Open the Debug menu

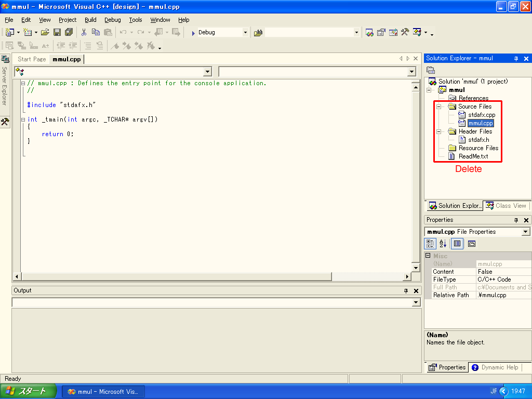113,20
